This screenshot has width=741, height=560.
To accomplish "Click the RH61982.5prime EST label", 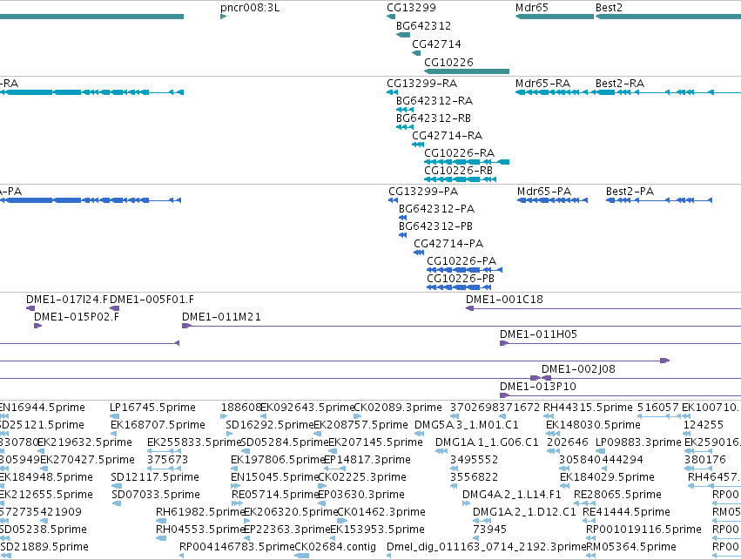I will point(200,512).
